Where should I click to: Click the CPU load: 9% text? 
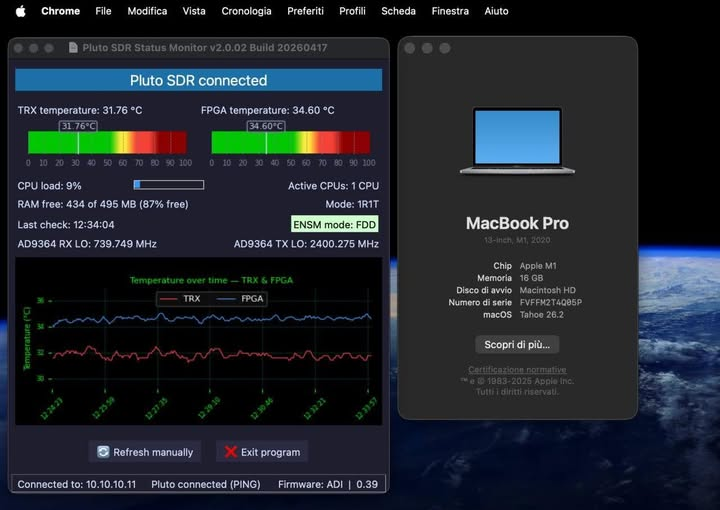pos(50,186)
